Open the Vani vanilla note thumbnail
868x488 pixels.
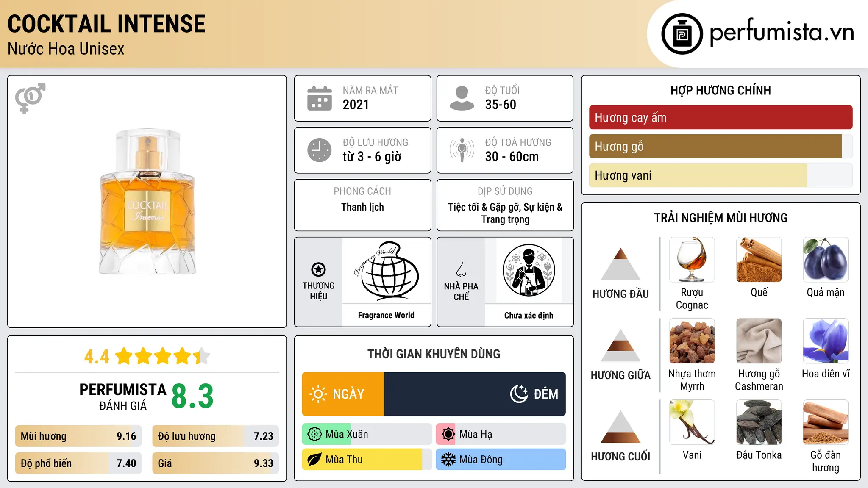pos(692,422)
